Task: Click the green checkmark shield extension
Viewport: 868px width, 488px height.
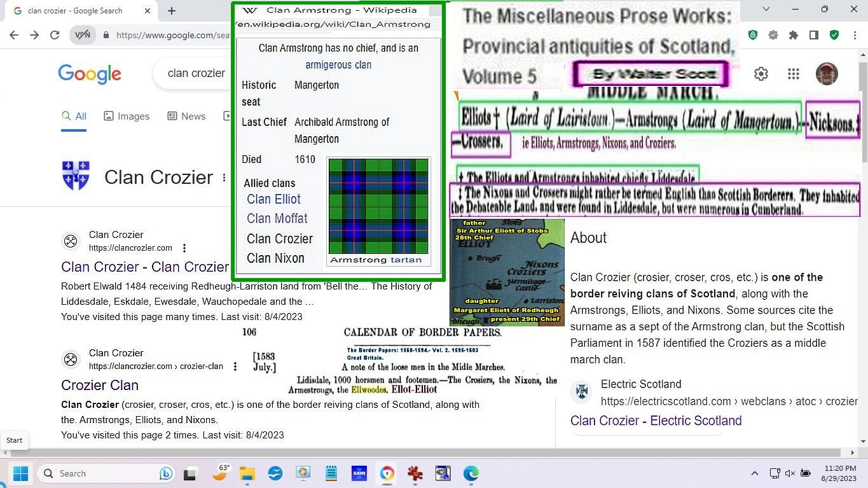Action: click(x=834, y=35)
